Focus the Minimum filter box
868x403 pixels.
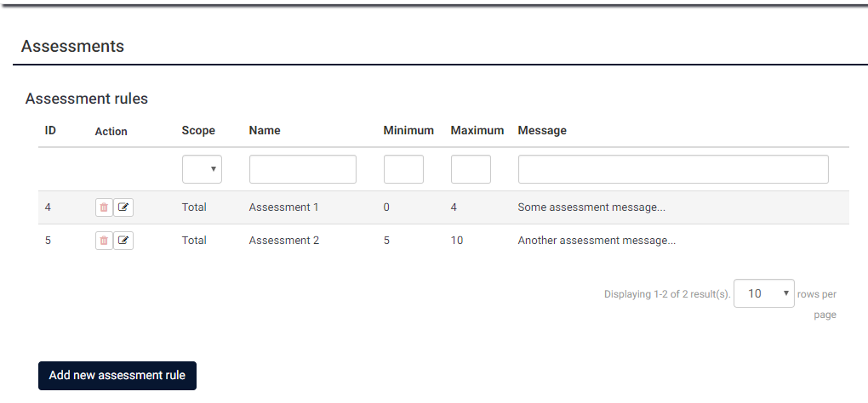point(403,169)
